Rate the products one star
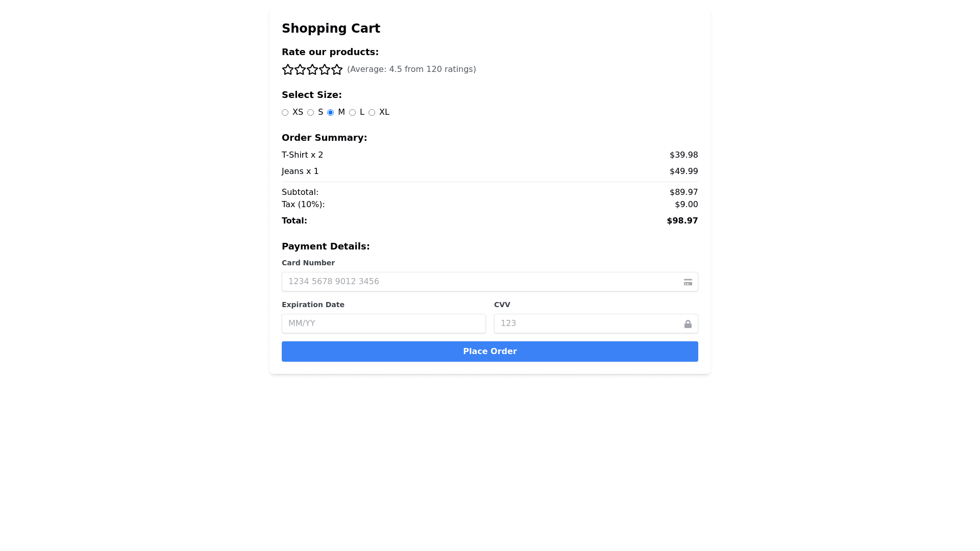 [288, 69]
